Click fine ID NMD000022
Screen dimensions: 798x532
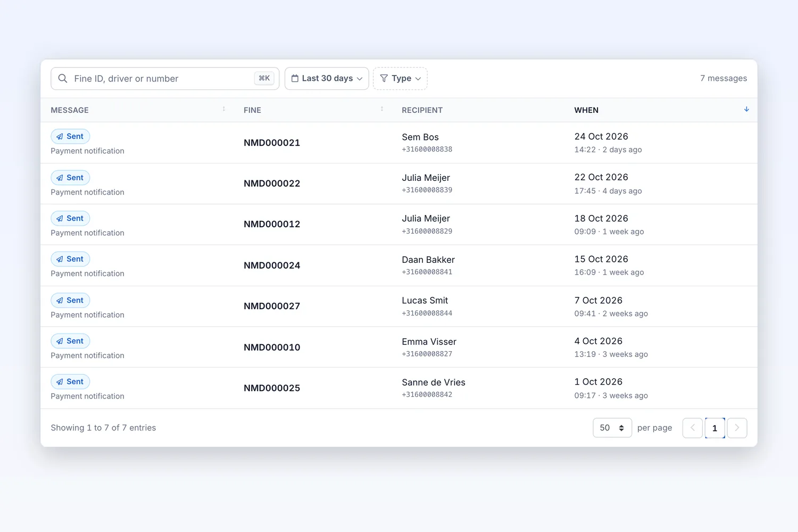272,184
